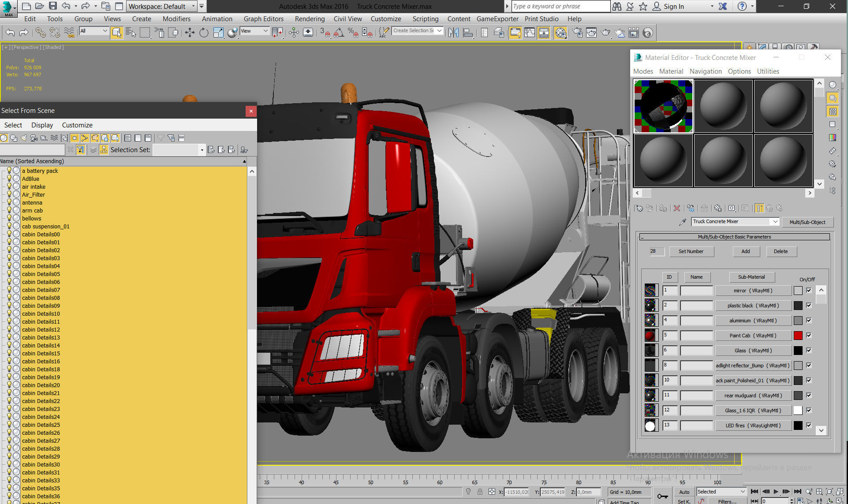Click Get Material icon in Material Editor

pyautogui.click(x=639, y=208)
